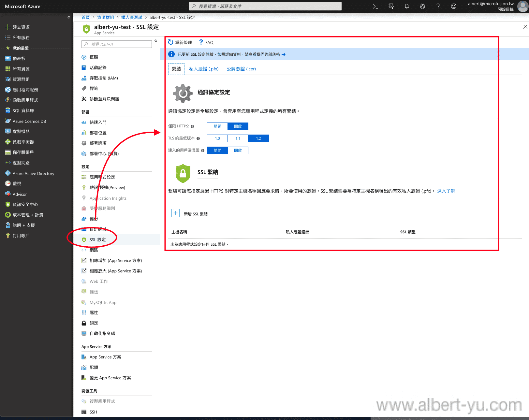
Task: Open 部署位置 in resource menu
Action: 98,133
